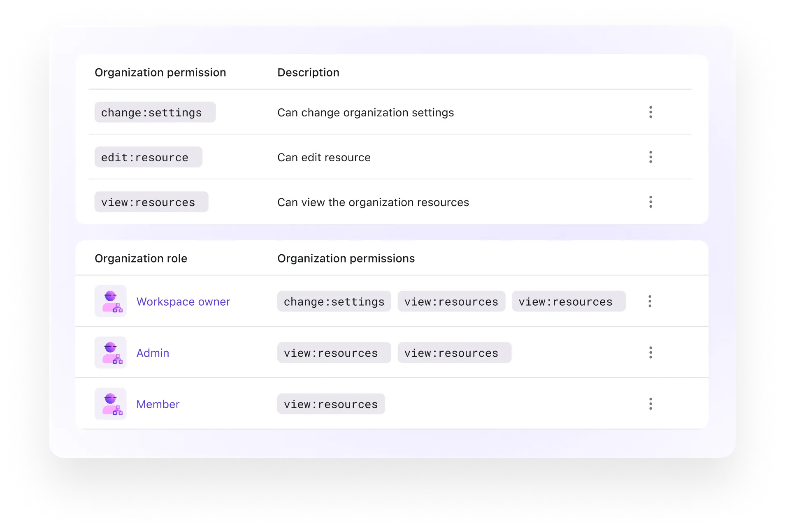Open the Admin role link
The width and height of the screenshot is (785, 532).
153,353
